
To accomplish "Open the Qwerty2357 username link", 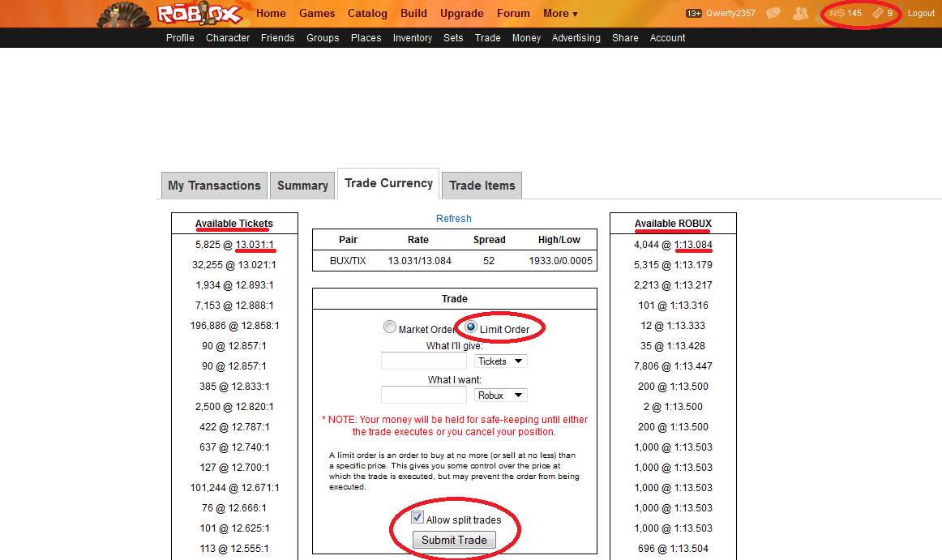I will pos(730,13).
